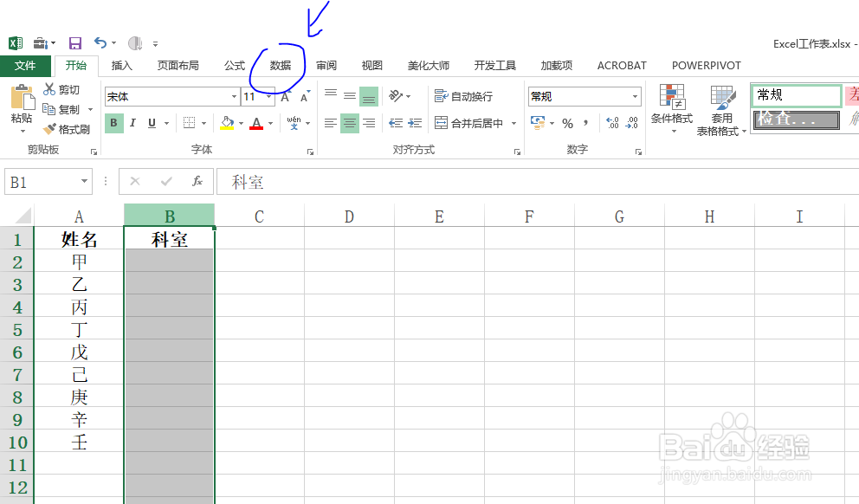
Task: Toggle bold formatting on 科室
Action: [x=113, y=123]
